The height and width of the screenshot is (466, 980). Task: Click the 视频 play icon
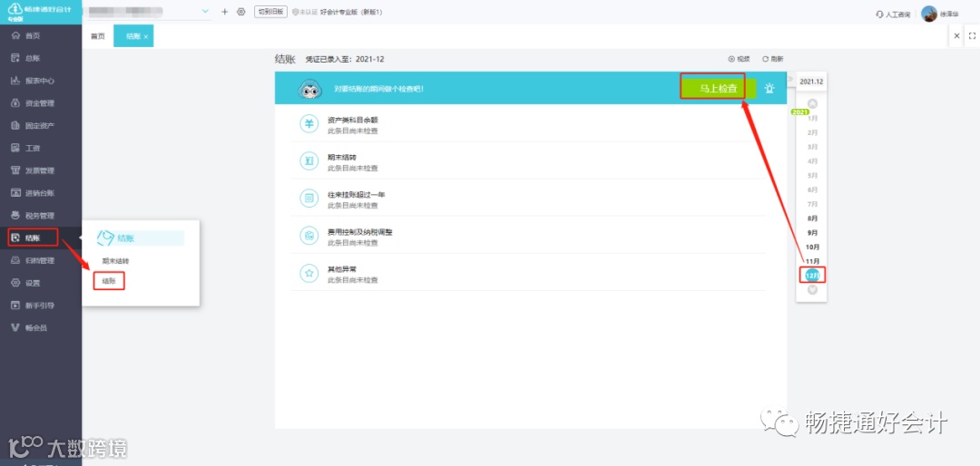pos(731,59)
